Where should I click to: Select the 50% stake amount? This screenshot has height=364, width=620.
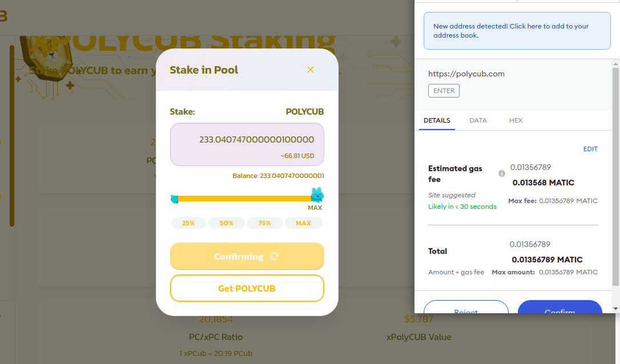pos(227,223)
